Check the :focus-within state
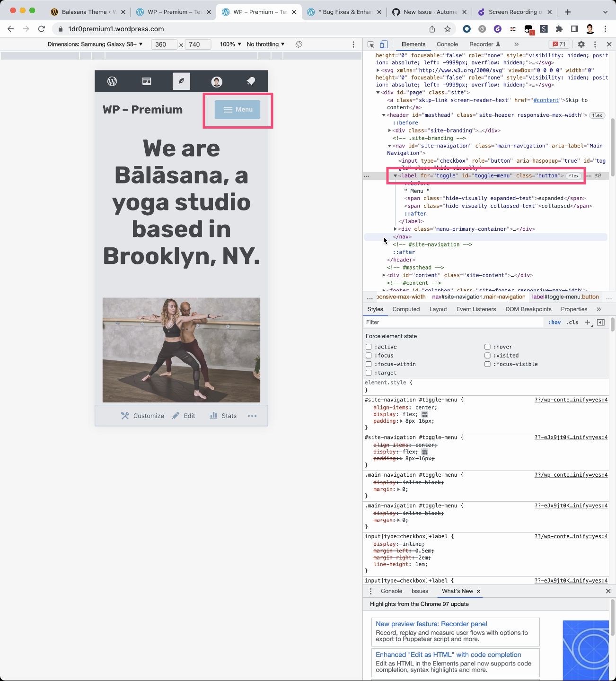Viewport: 616px width, 681px height. pos(369,364)
